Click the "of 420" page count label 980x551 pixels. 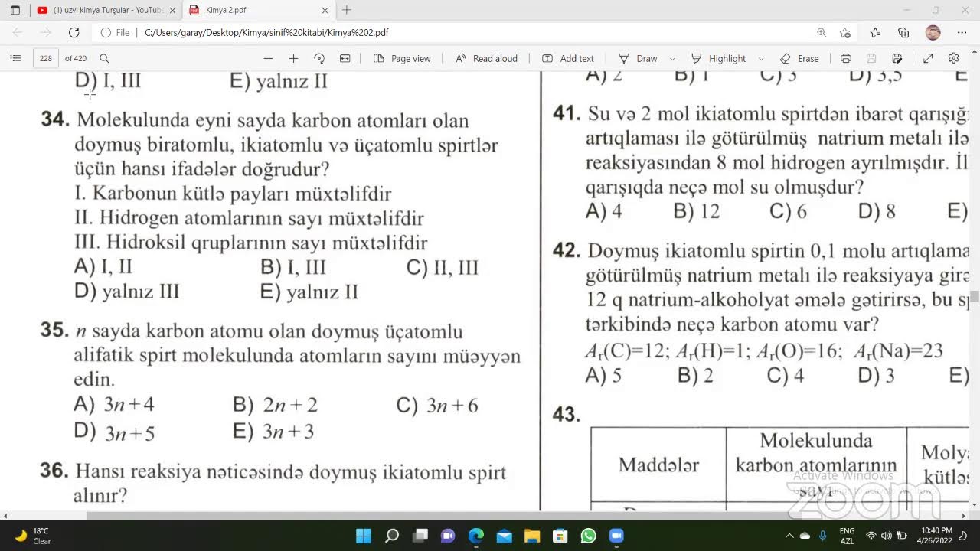(x=76, y=58)
